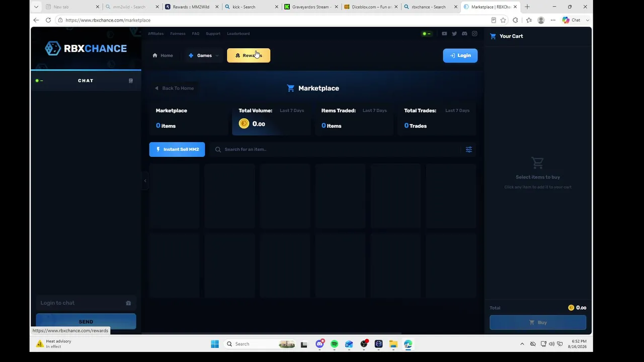
Task: Open browser tab list dropdown
Action: click(x=36, y=7)
